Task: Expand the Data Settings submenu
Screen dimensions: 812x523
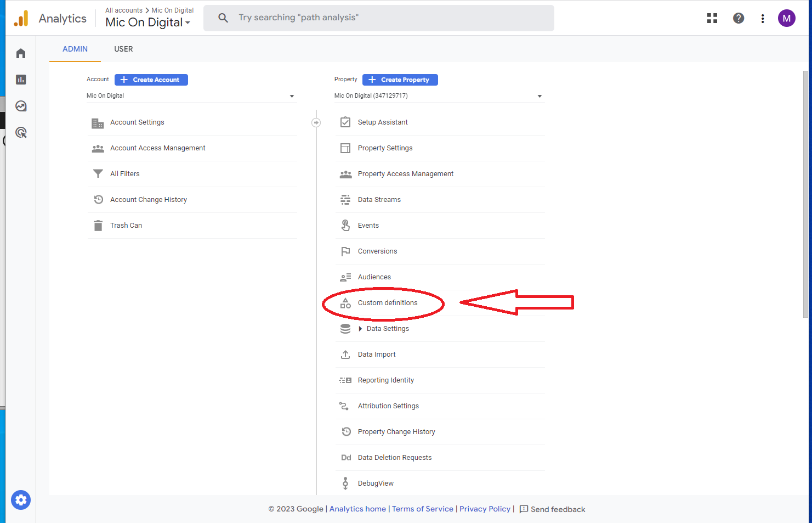Action: (x=360, y=329)
